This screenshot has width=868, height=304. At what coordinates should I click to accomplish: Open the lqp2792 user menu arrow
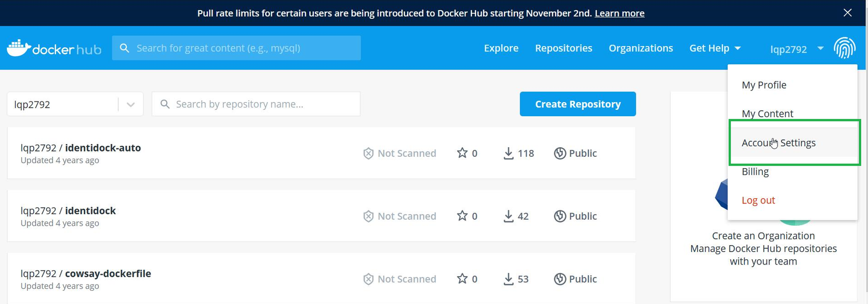pos(820,48)
